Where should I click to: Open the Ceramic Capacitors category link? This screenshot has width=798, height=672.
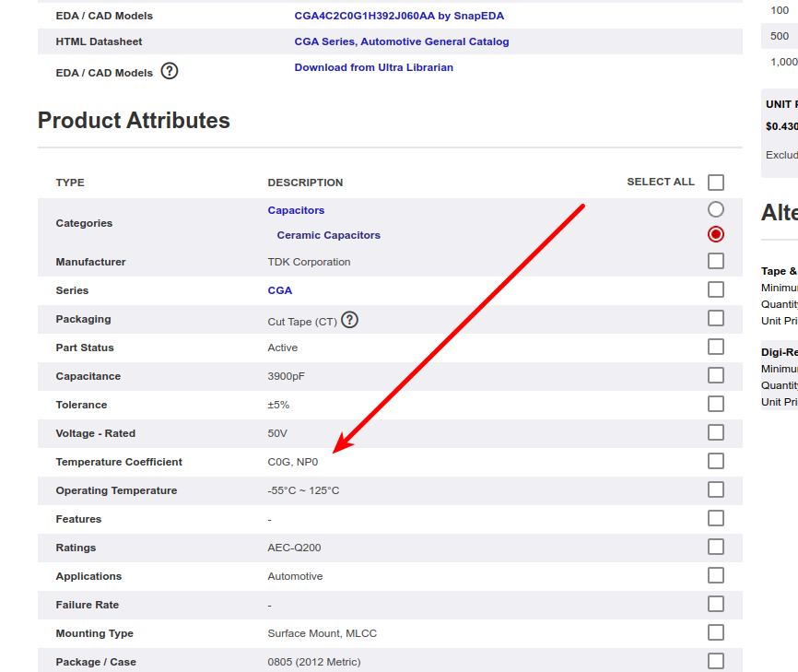pos(328,235)
